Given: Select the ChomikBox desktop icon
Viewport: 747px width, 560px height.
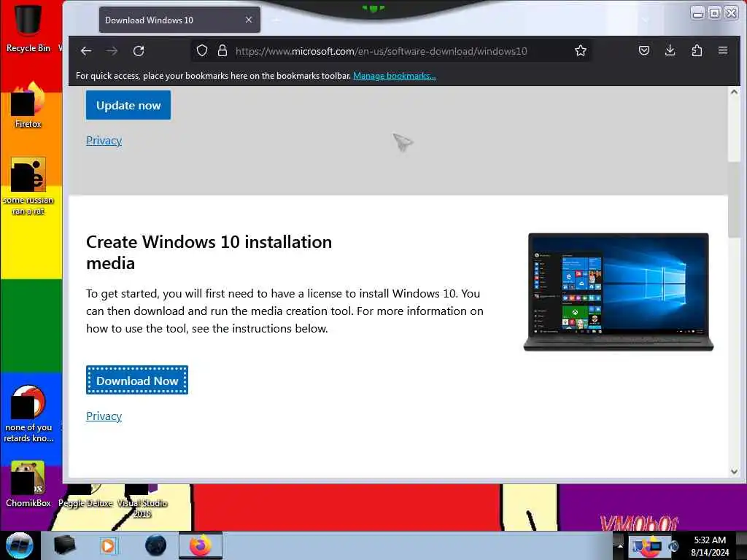Looking at the screenshot, I should point(28,484).
